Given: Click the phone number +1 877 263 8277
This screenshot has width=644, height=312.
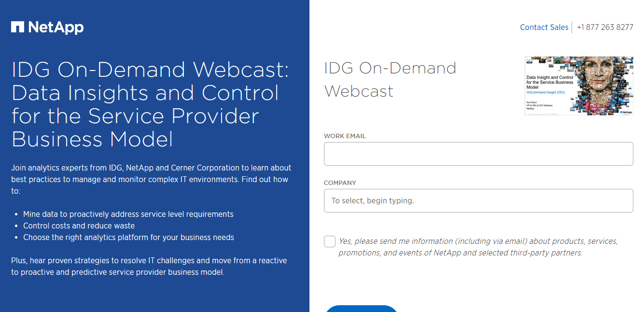Looking at the screenshot, I should coord(605,28).
